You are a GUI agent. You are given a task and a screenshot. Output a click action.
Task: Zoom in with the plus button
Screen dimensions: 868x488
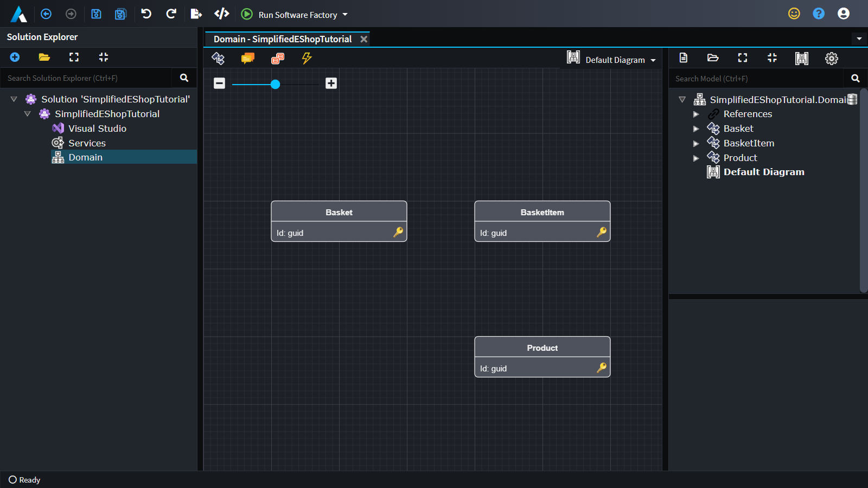331,83
